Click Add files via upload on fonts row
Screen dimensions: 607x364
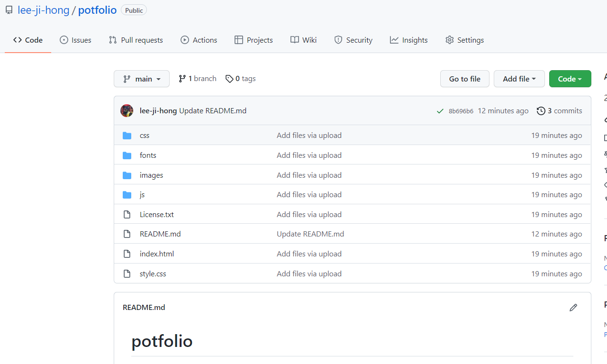point(309,155)
